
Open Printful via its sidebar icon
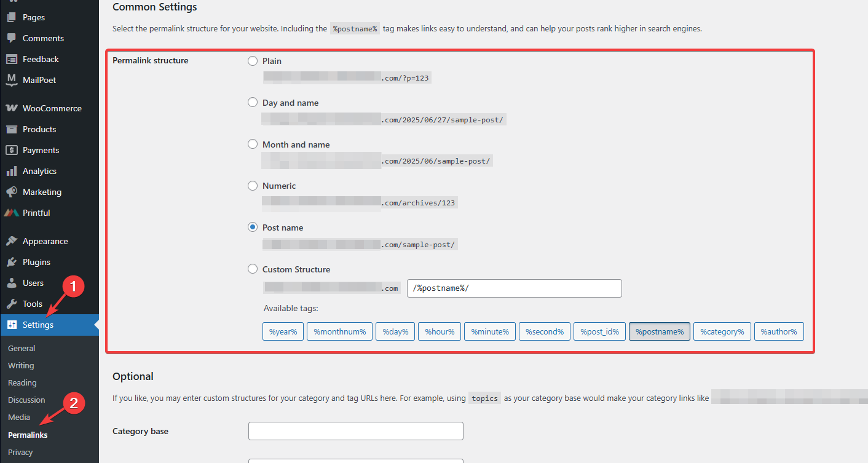tap(12, 213)
